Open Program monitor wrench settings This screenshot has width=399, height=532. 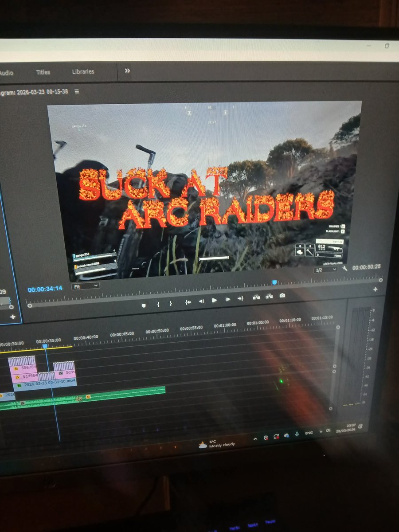point(345,268)
